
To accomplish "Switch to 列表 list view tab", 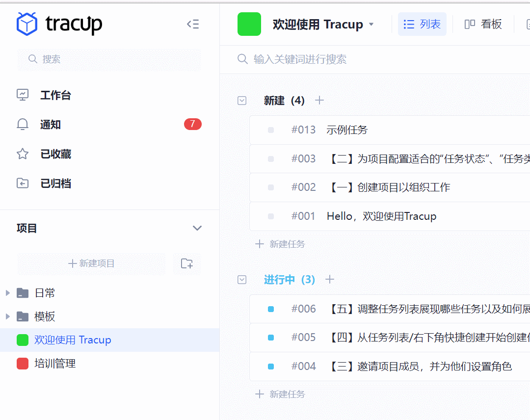I will pyautogui.click(x=422, y=24).
